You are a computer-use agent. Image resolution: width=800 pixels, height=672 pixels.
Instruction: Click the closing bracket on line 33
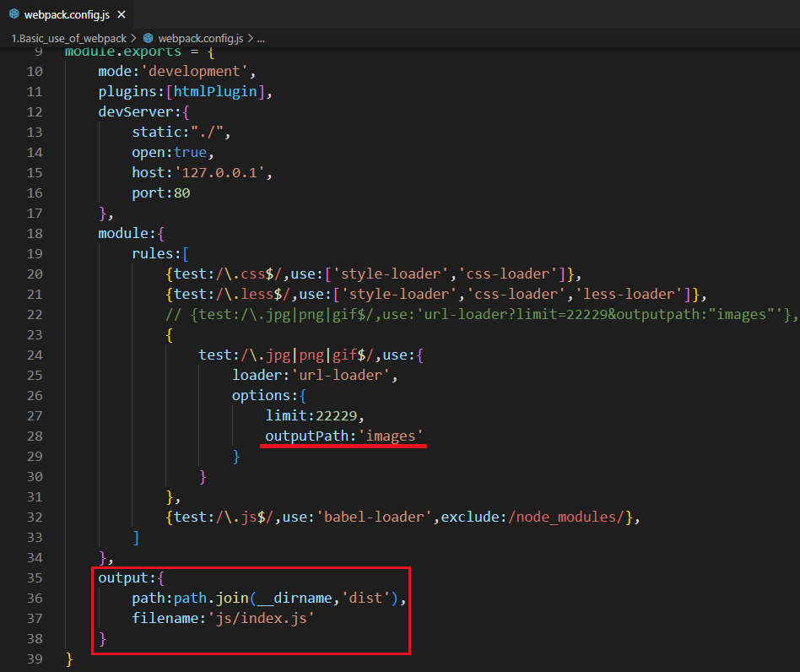[x=136, y=538]
